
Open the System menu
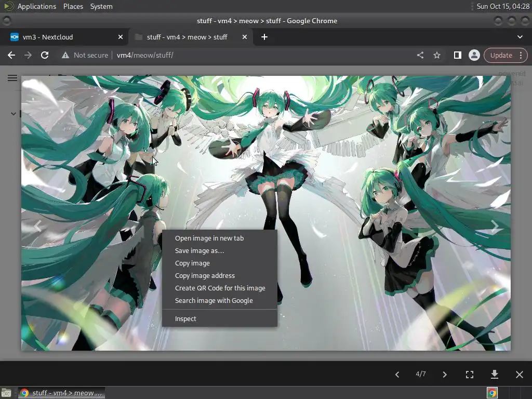click(101, 6)
